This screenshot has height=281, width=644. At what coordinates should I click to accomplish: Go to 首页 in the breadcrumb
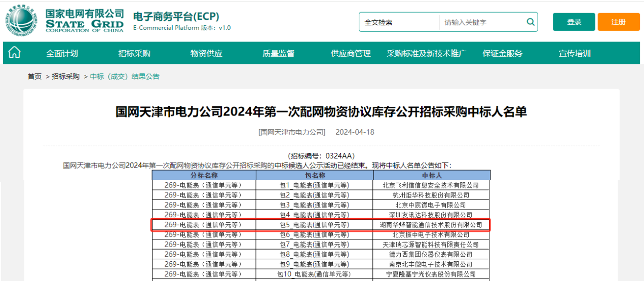[34, 76]
